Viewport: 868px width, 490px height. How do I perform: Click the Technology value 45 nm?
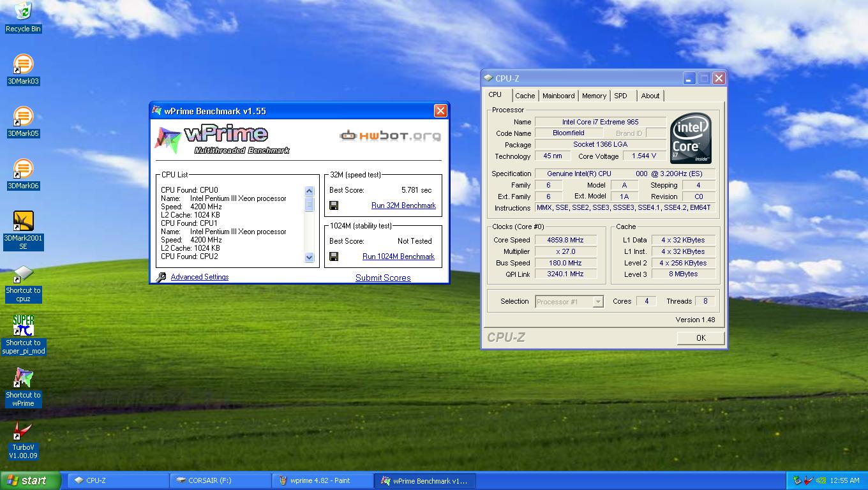coord(553,156)
